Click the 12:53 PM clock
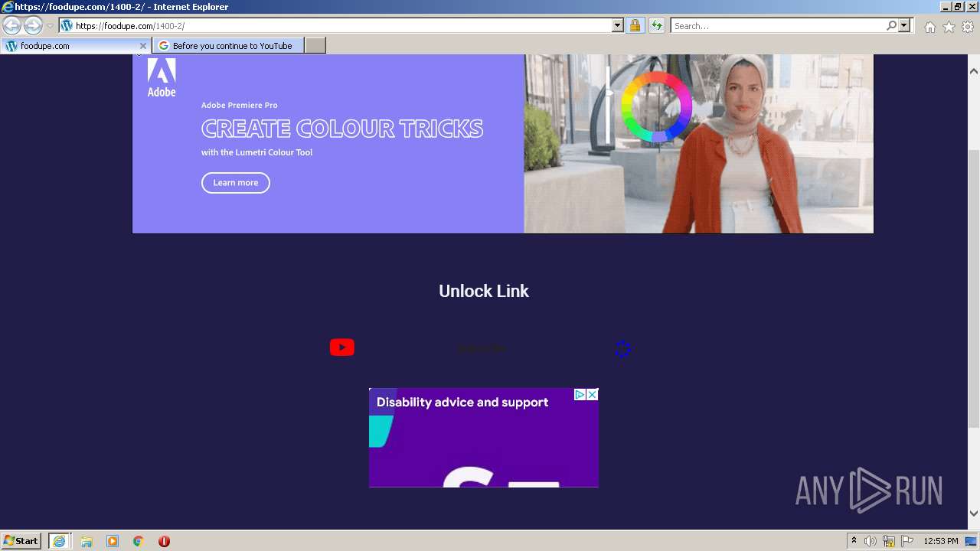This screenshot has height=551, width=980. 941,541
